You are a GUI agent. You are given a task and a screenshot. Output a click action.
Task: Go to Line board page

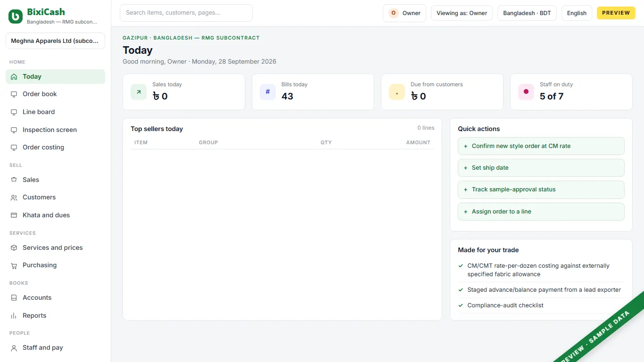tap(55, 112)
